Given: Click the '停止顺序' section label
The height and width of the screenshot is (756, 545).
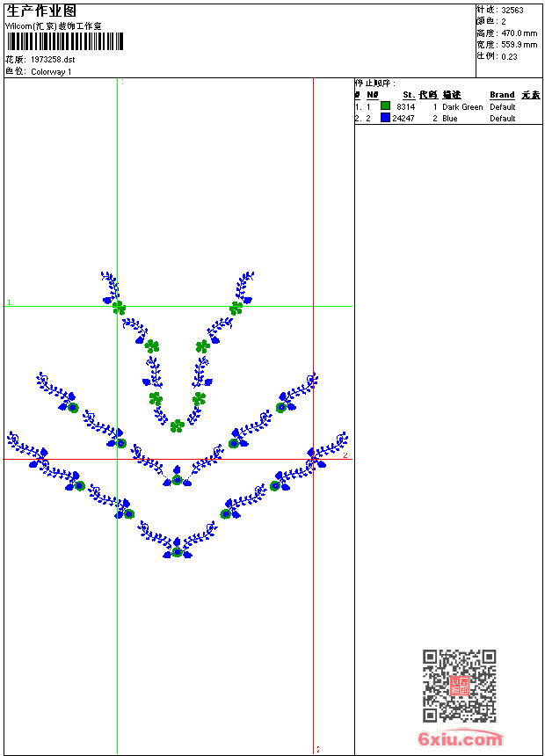Looking at the screenshot, I should [x=374, y=83].
